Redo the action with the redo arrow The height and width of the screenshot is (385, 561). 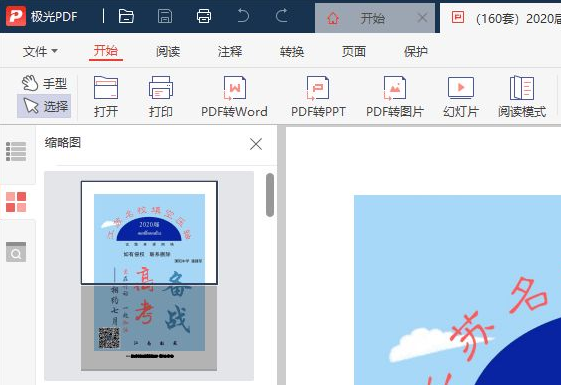tap(282, 16)
